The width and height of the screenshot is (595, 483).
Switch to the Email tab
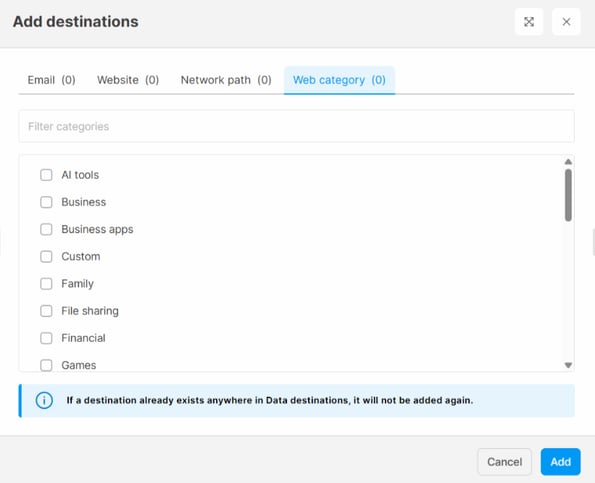(52, 80)
